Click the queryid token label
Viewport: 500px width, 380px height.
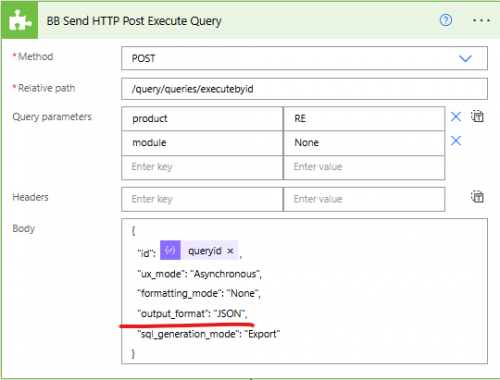click(x=205, y=251)
